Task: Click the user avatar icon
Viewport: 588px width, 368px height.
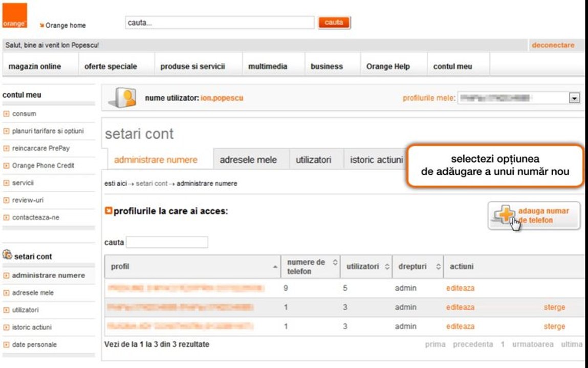Action: coord(123,98)
